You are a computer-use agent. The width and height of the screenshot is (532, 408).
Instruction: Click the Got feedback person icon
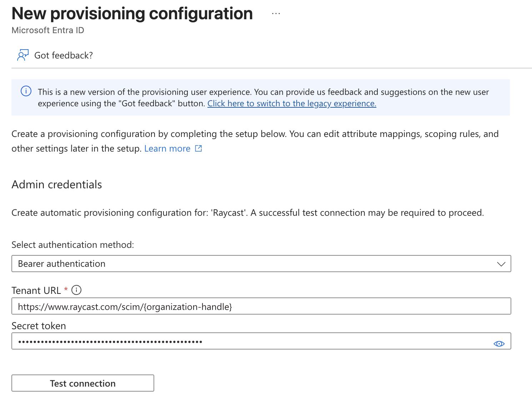click(23, 55)
